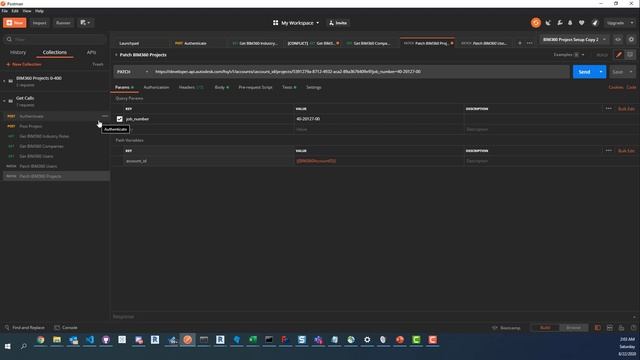Open manage environments gear icon
640x360 pixels.
point(631,40)
